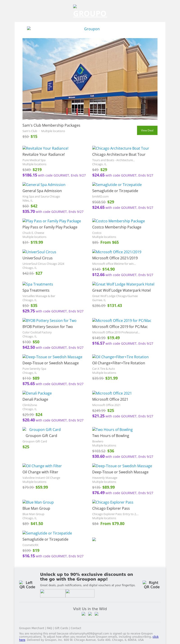
Task: Click the first app store badge
Action: pyautogui.click(x=53, y=593)
